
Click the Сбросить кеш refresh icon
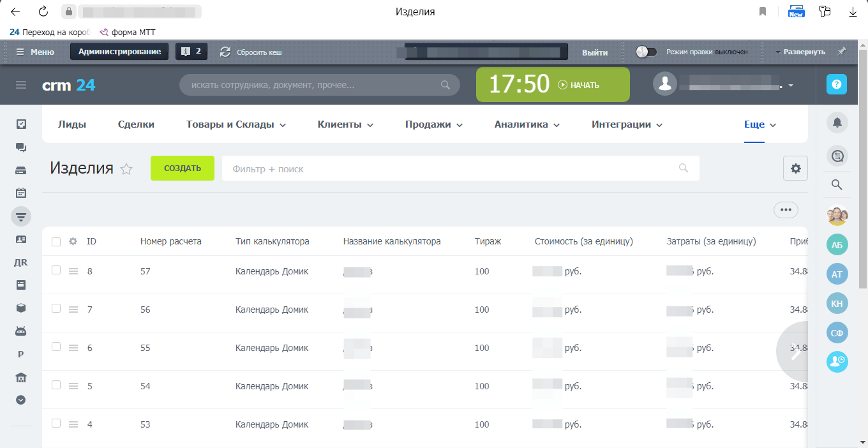(x=225, y=52)
